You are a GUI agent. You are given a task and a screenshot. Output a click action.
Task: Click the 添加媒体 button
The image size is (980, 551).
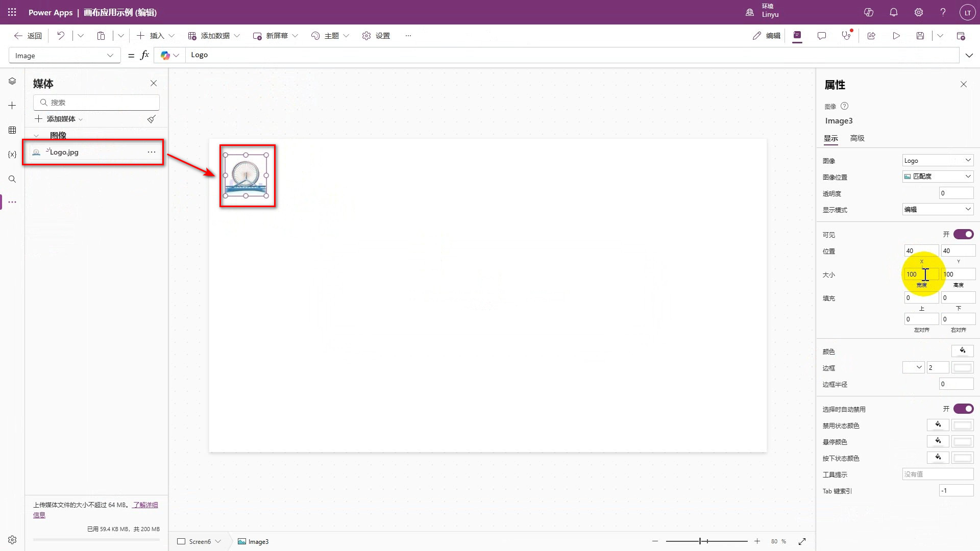(x=60, y=119)
